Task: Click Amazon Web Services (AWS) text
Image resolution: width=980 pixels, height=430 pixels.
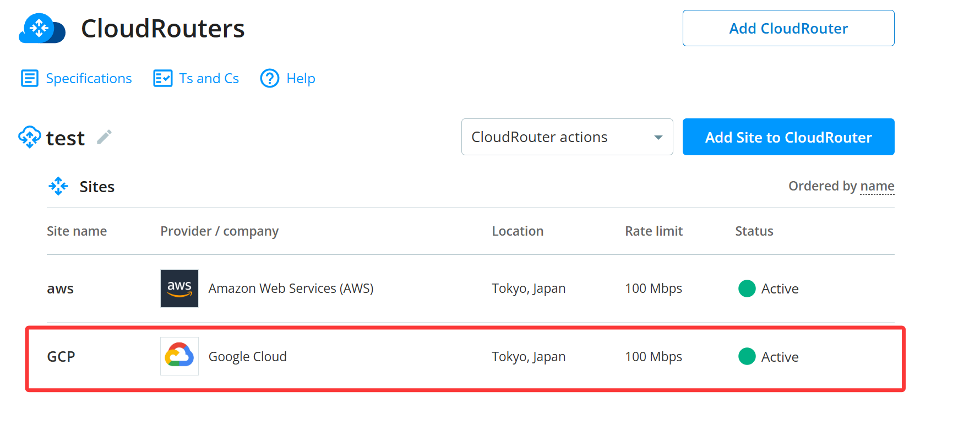Action: [291, 289]
